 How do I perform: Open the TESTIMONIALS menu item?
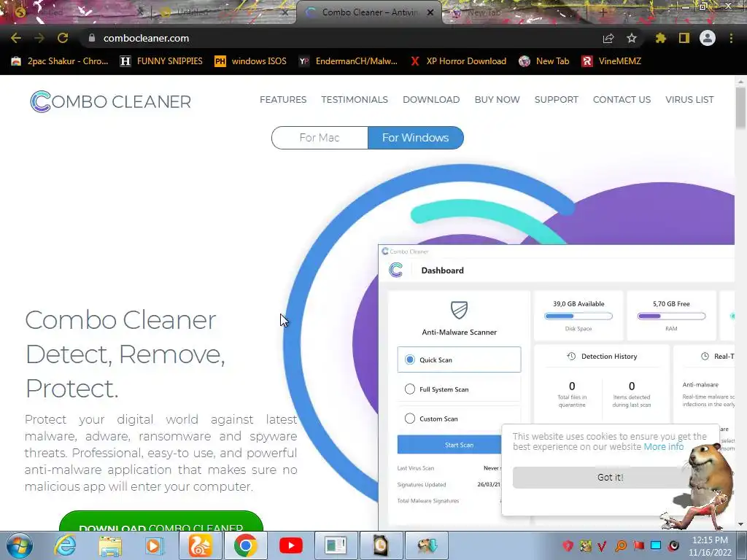click(x=355, y=99)
